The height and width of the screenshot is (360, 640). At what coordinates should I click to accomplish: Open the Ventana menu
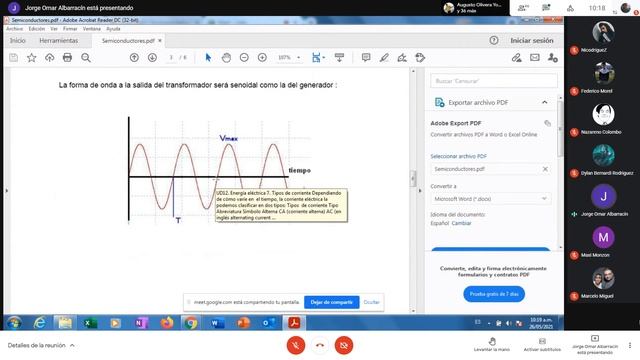tap(91, 29)
